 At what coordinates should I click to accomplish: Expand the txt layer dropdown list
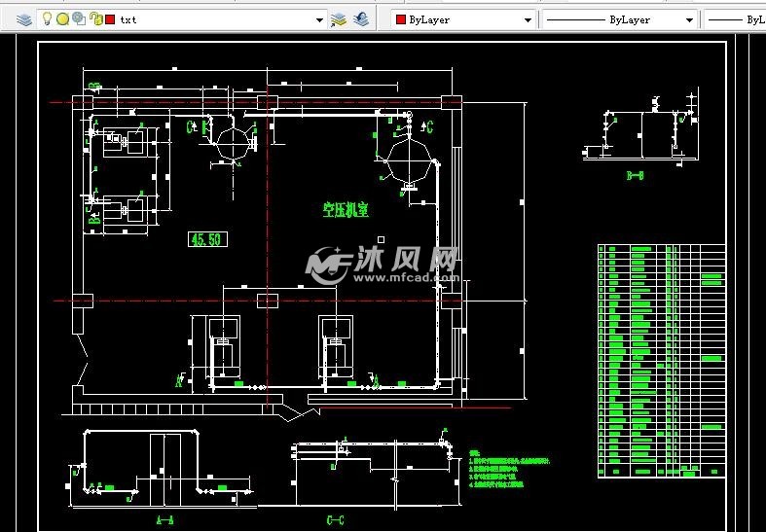tap(318, 19)
